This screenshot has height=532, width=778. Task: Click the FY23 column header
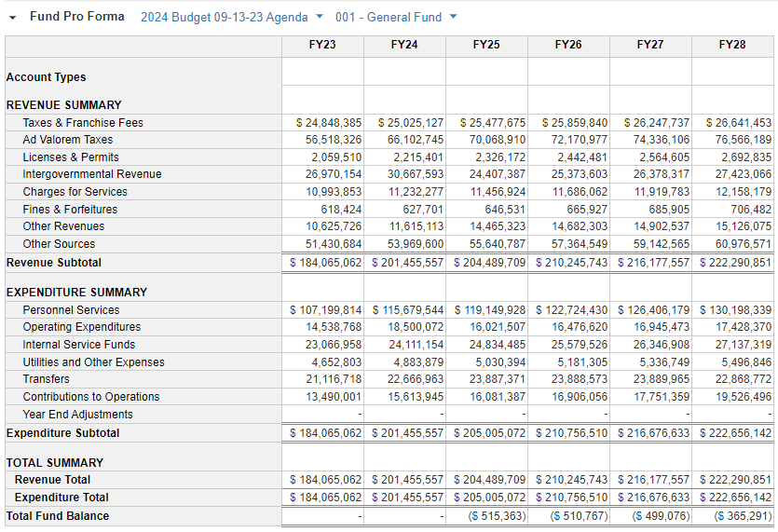[322, 45]
